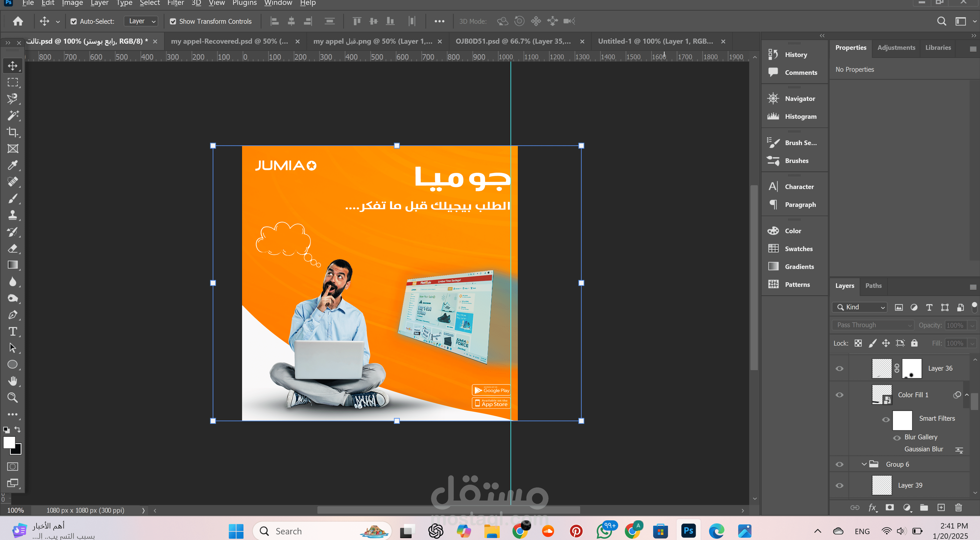Open the Move tool preset picker arrow
Screen dimensions: 980x540
click(58, 22)
